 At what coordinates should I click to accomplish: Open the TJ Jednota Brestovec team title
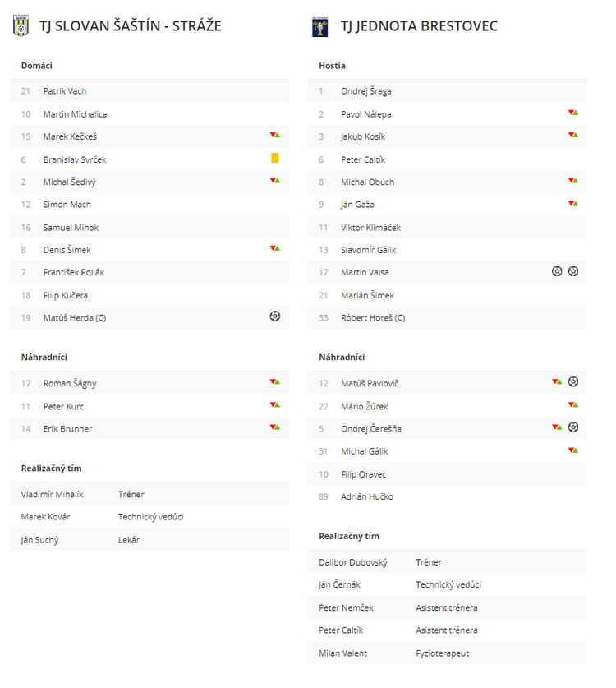419,25
